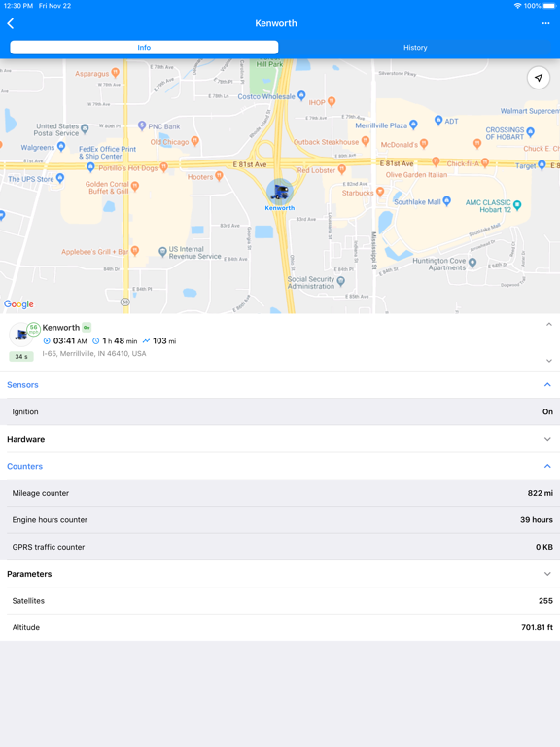Switch to the Info tab
This screenshot has height=747, width=560.
(x=144, y=47)
